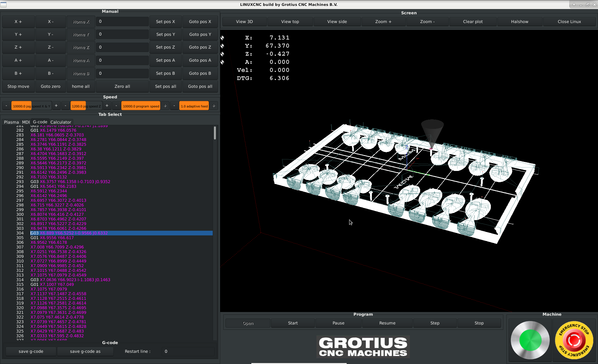Screen dimensions: 598x364
Task: Click the Restart line input field
Action: click(x=188, y=351)
